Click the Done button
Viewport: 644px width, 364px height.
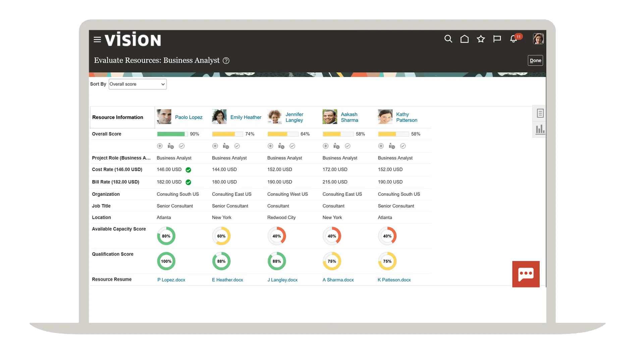point(535,60)
